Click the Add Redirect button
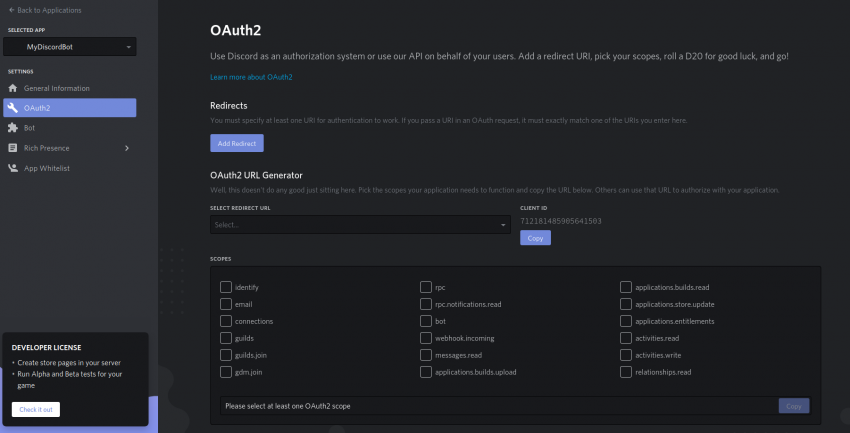Image resolution: width=850 pixels, height=433 pixels. [x=237, y=144]
